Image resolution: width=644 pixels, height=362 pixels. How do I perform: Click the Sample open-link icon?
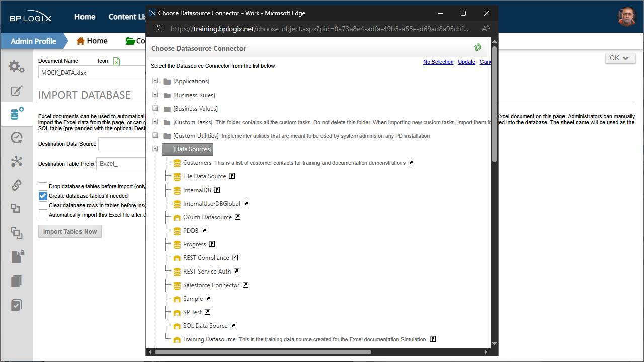tap(209, 299)
